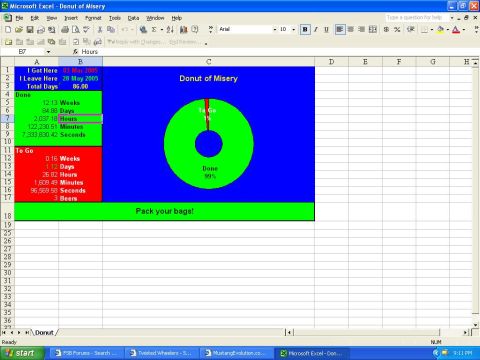The height and width of the screenshot is (360, 480).
Task: Click the Sort Ascending icon
Action: pos(170,30)
